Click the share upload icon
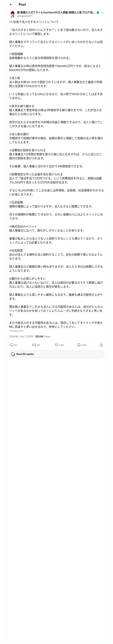Screen dimensions: 113x644 [x=101, y=345]
